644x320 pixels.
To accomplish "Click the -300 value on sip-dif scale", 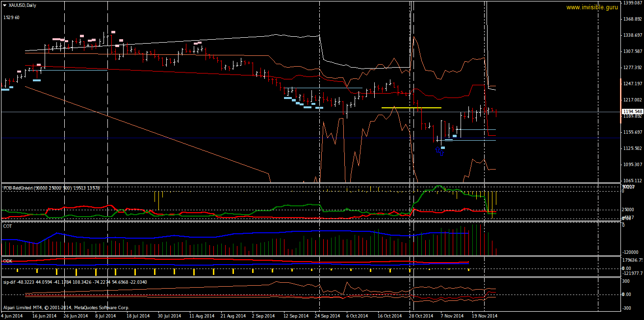I will click(x=626, y=308).
